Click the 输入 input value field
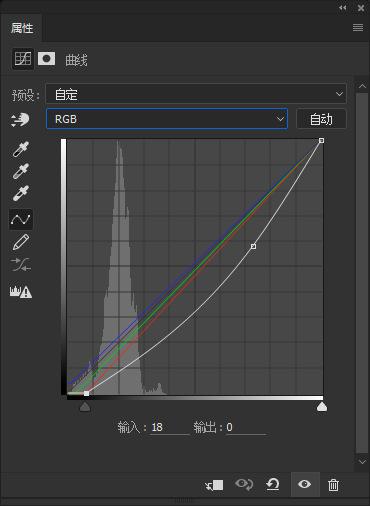This screenshot has height=506, width=370. [170, 427]
